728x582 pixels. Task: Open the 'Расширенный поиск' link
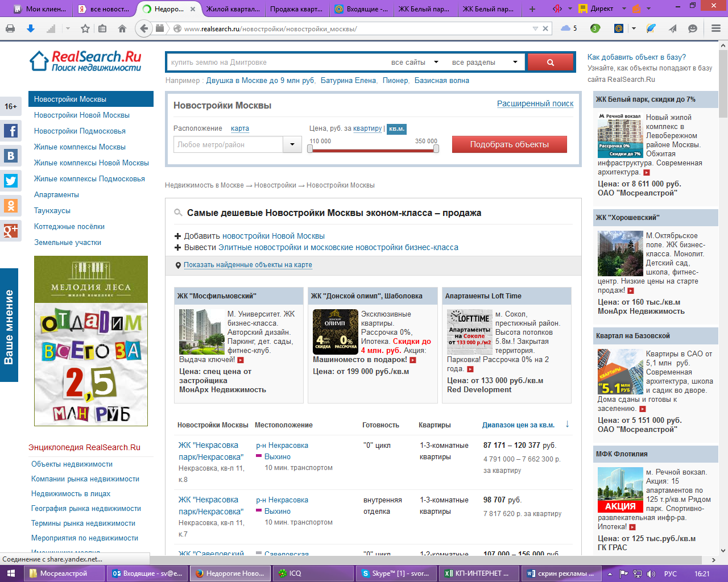(535, 103)
